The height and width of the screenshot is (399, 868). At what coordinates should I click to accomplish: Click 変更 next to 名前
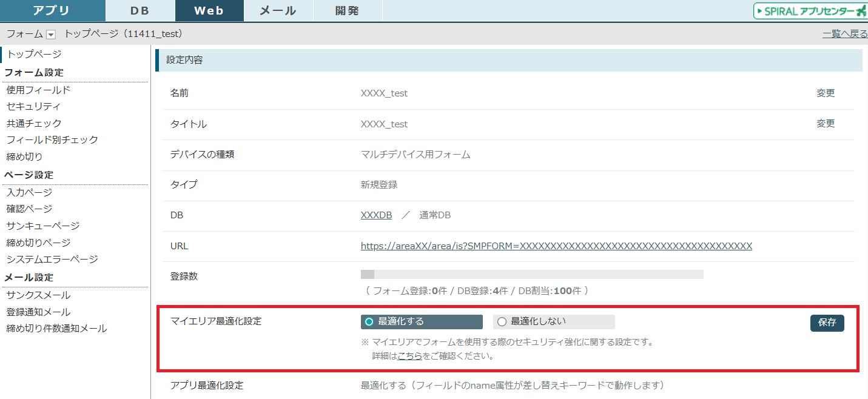(x=826, y=93)
